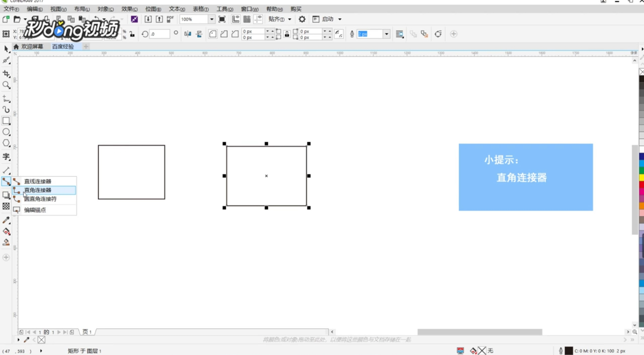644x355 pixels.
Task: Click the Publish to PDF icon
Action: click(x=170, y=19)
